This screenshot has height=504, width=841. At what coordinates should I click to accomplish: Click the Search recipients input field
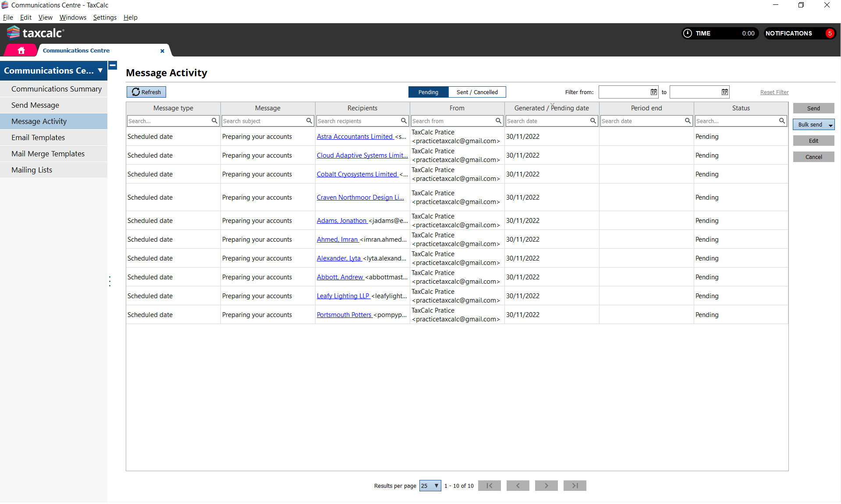click(x=358, y=121)
